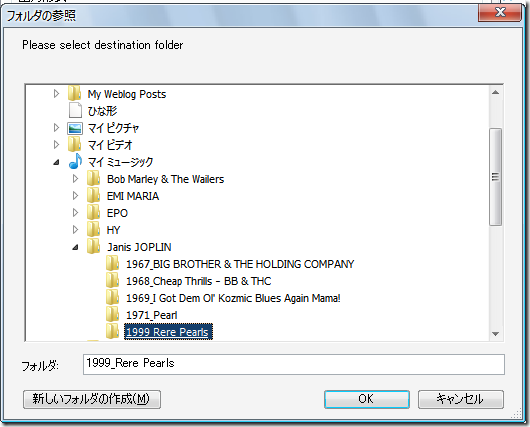Click the 1967_BIG BROTHER folder icon
Screen dimensions: 530x427
tap(112, 263)
